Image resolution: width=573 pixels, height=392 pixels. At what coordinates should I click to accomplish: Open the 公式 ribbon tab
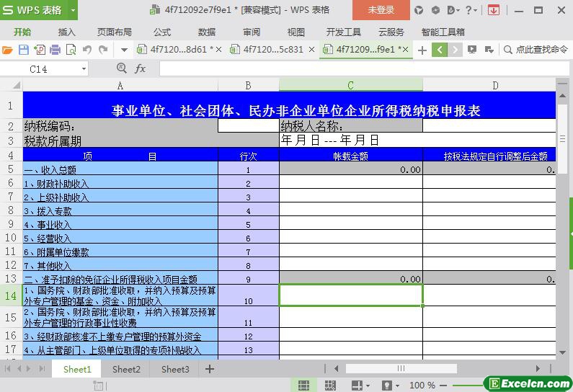point(162,32)
